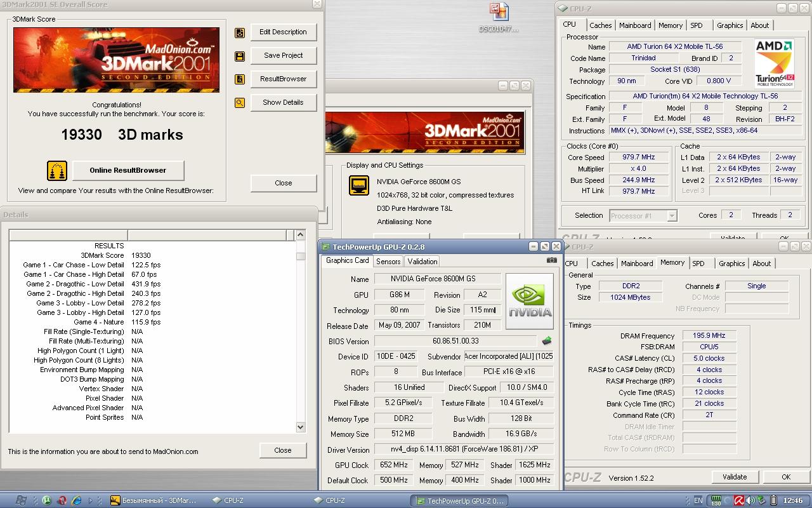Click the monitor icon in Display and CPU Settings
Viewport: 812px width, 508px height.
pyautogui.click(x=359, y=185)
